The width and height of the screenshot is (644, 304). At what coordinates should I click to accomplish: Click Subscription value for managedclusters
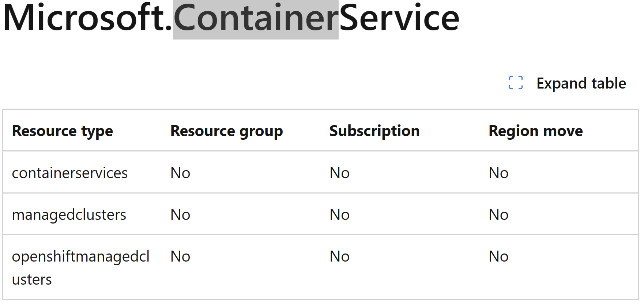click(x=339, y=214)
